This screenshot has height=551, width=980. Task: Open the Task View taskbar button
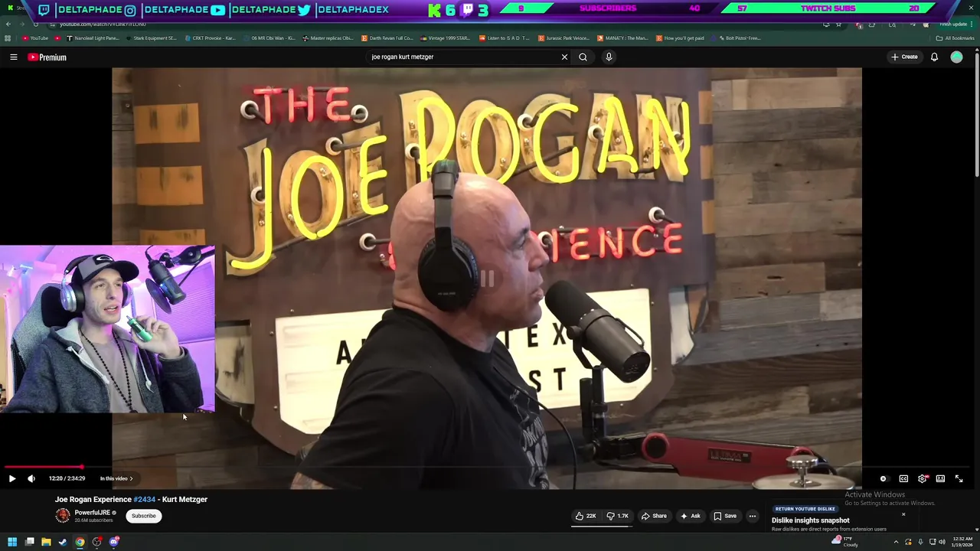click(29, 542)
